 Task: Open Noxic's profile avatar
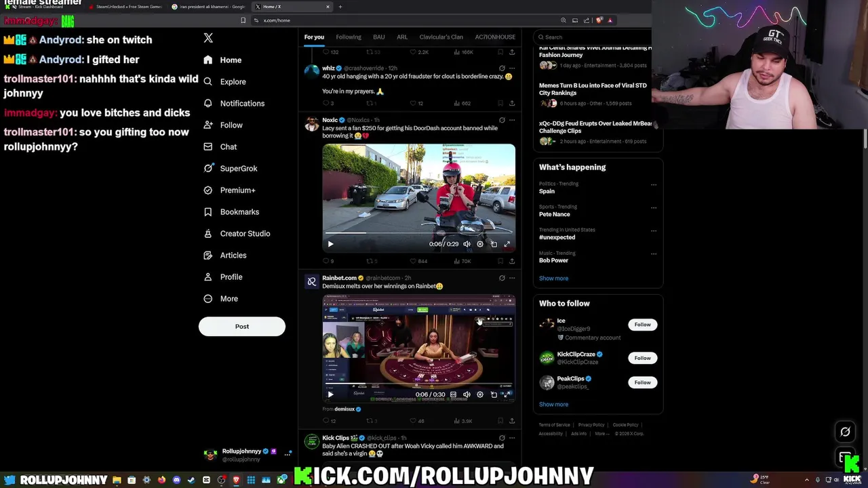(x=311, y=123)
